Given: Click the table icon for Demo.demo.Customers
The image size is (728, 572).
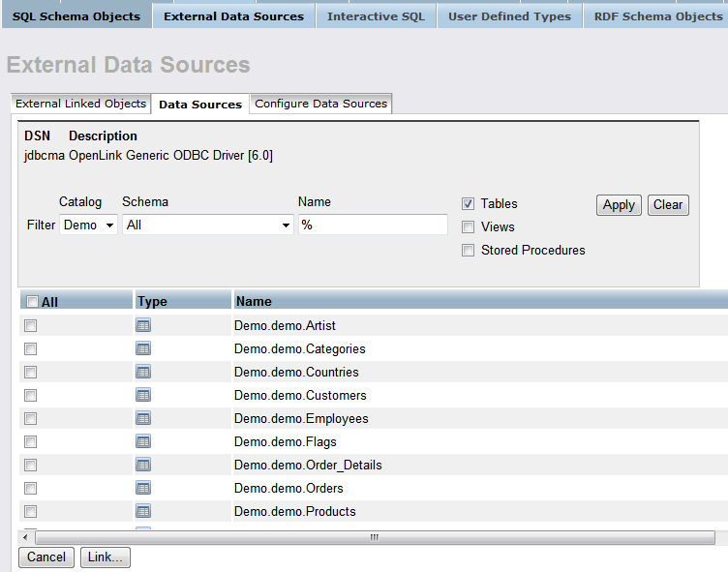Looking at the screenshot, I should pos(143,395).
